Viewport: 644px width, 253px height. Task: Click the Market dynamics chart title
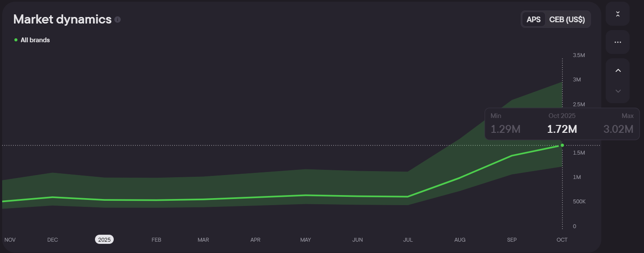coord(62,19)
